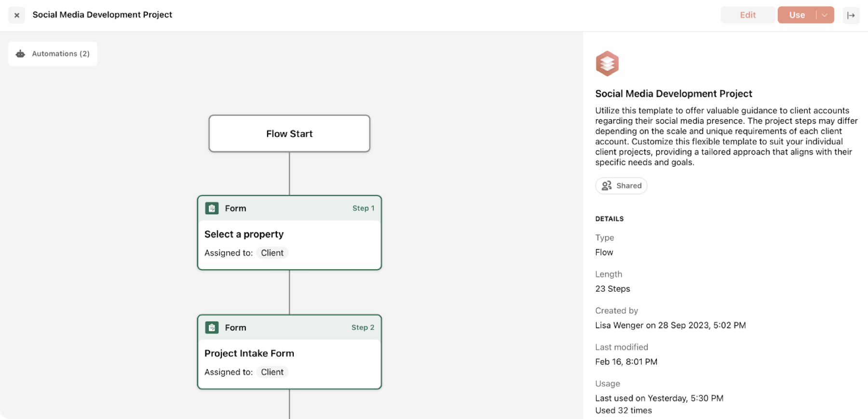The width and height of the screenshot is (868, 419).
Task: Click the Step 2 label
Action: pos(363,327)
